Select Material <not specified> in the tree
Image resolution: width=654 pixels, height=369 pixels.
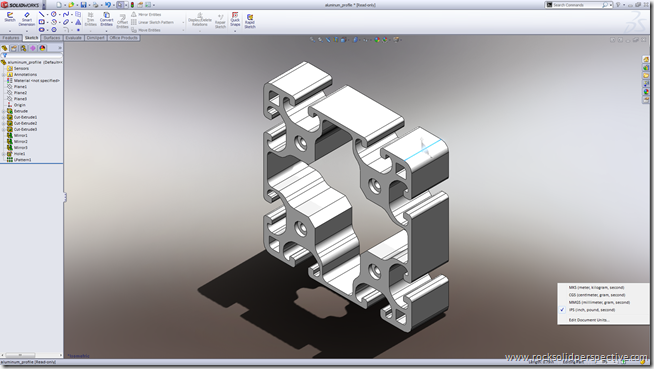point(33,80)
